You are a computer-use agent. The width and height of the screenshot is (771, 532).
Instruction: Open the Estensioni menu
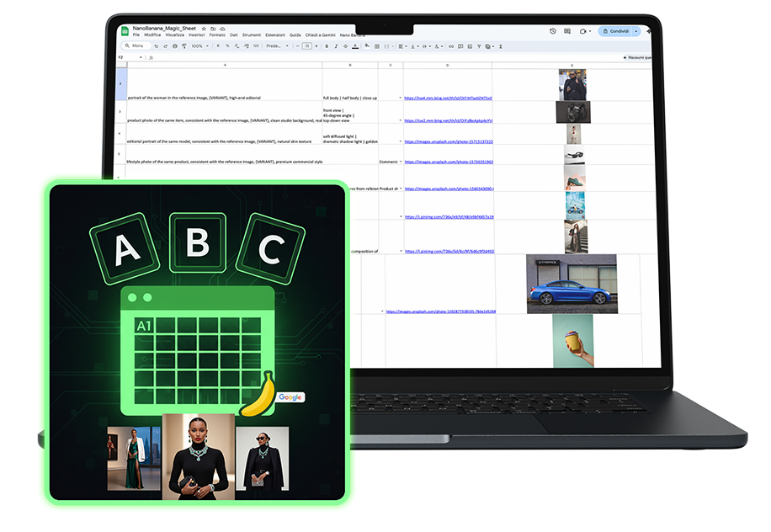coord(275,35)
